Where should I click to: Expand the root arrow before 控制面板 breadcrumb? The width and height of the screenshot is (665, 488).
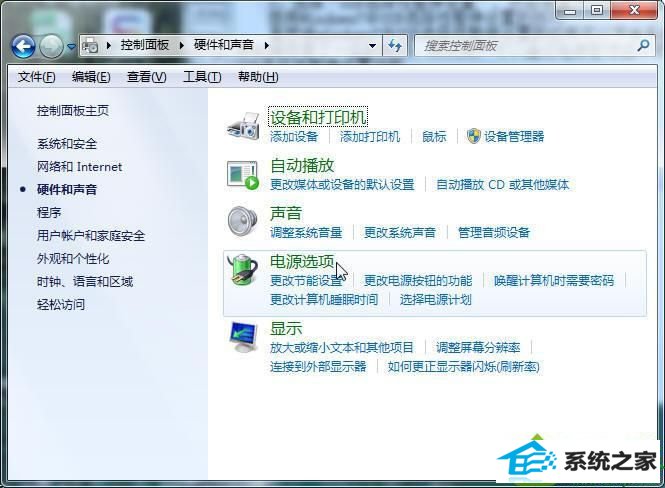109,45
